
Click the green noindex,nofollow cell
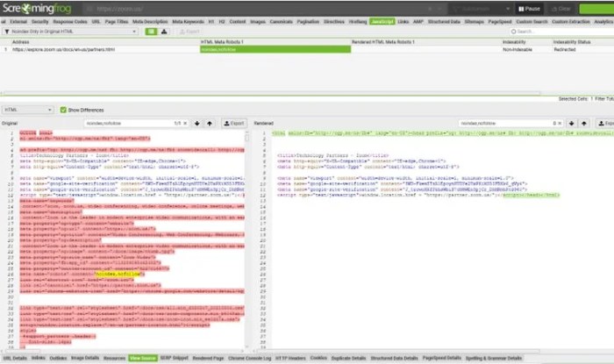pyautogui.click(x=275, y=50)
